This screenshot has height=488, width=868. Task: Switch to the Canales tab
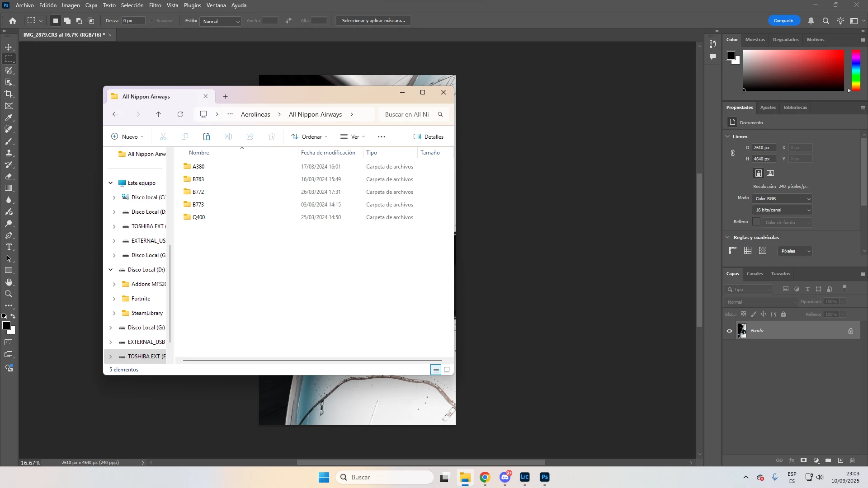click(755, 274)
